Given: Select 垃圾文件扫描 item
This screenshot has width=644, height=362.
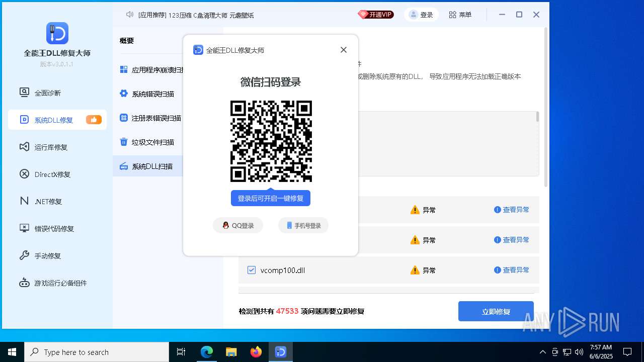Looking at the screenshot, I should click(147, 142).
